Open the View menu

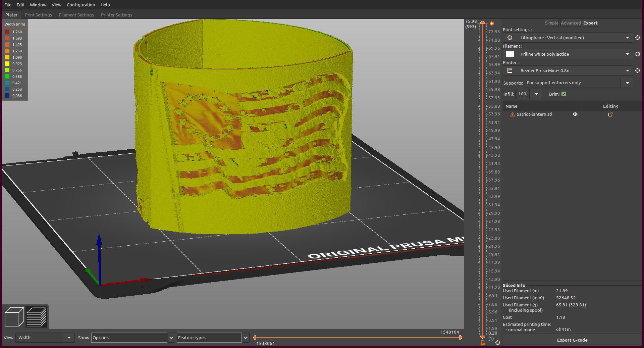pos(56,5)
